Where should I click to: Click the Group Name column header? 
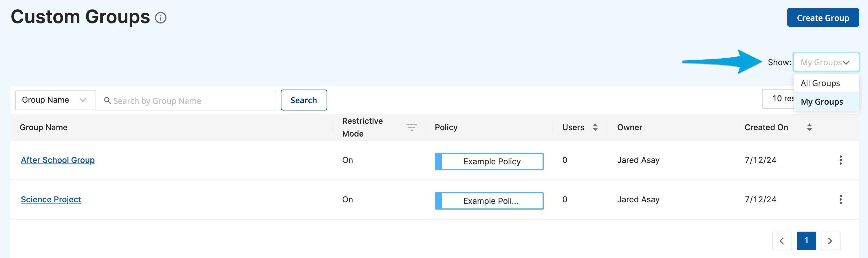click(x=43, y=127)
